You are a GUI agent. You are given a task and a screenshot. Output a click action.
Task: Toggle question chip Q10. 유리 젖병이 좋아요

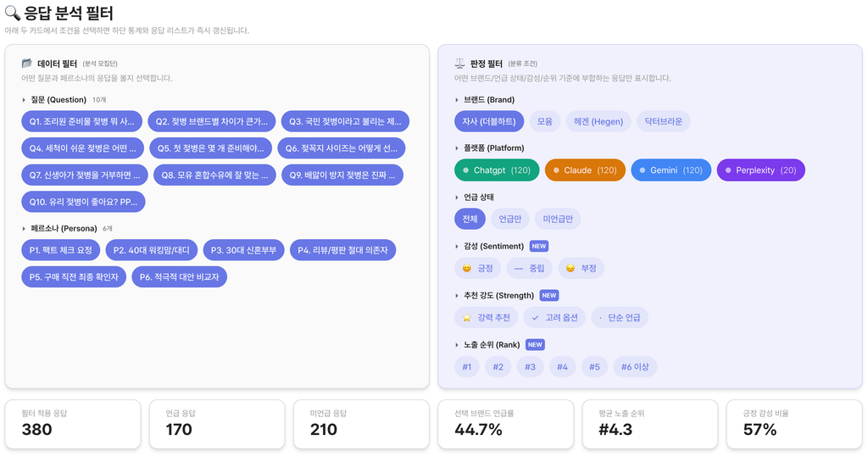pos(84,202)
